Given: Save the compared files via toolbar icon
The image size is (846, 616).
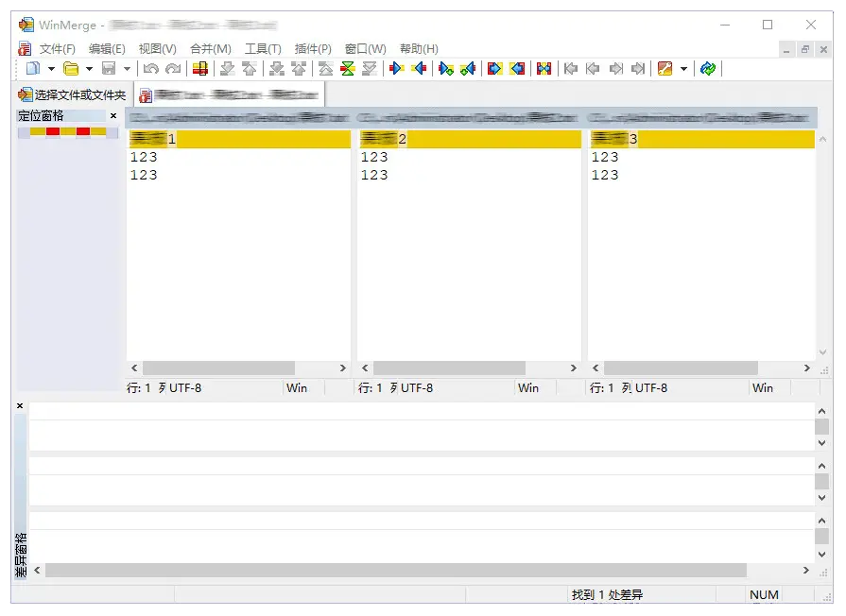Looking at the screenshot, I should (108, 68).
